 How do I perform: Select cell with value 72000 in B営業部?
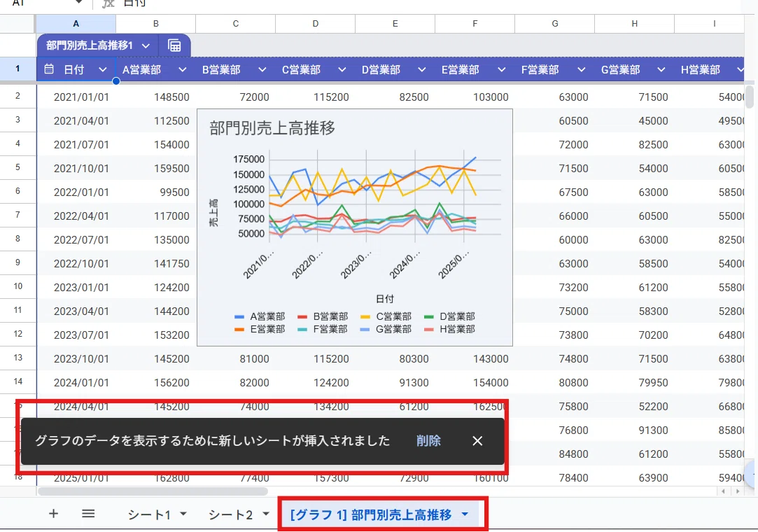236,97
